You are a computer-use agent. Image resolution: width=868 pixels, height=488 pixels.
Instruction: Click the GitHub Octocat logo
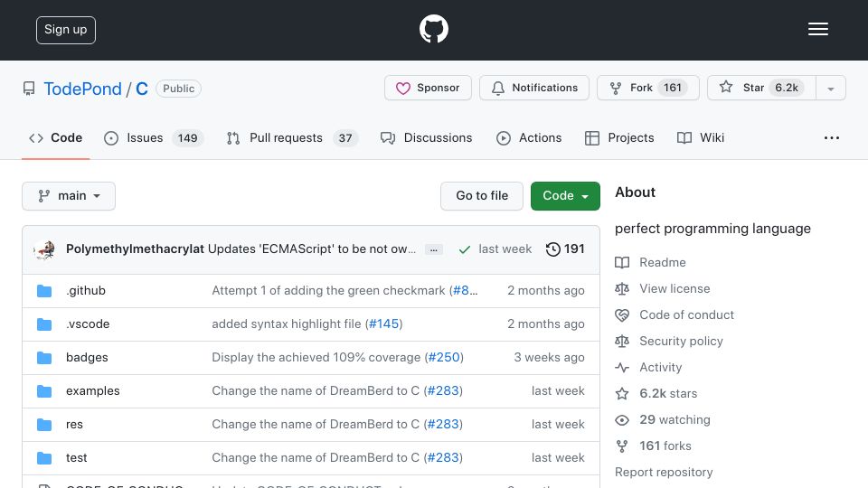click(x=433, y=29)
